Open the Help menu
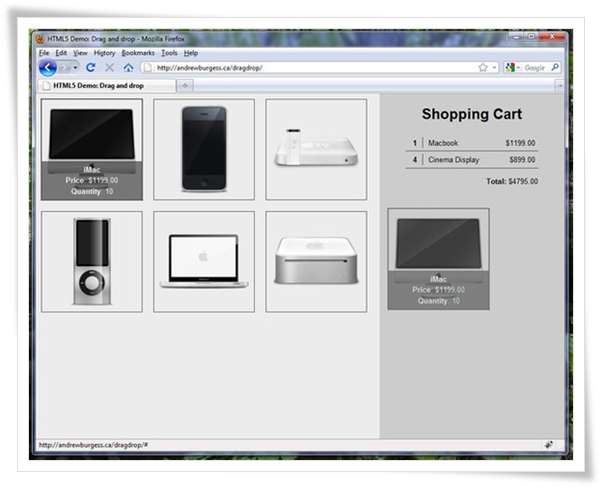This screenshot has width=600, height=487. click(191, 53)
